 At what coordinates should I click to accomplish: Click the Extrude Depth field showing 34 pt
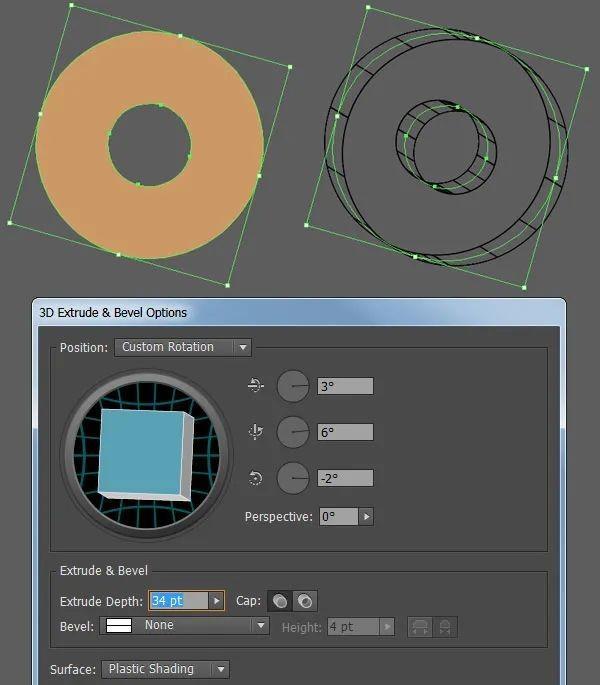(x=179, y=601)
